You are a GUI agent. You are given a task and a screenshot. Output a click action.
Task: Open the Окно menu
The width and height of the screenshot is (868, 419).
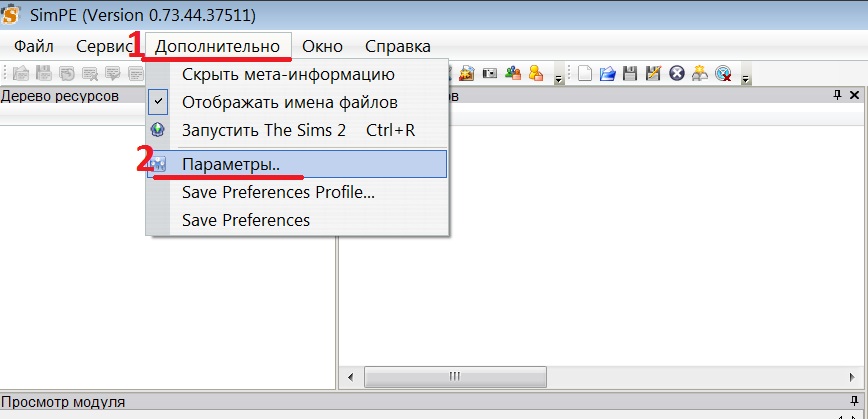(x=322, y=46)
